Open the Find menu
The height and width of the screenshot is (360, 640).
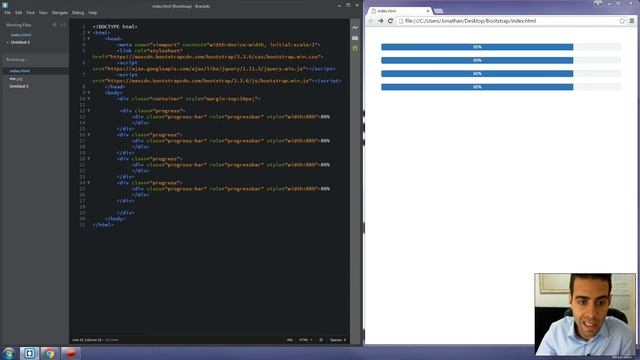[x=31, y=13]
